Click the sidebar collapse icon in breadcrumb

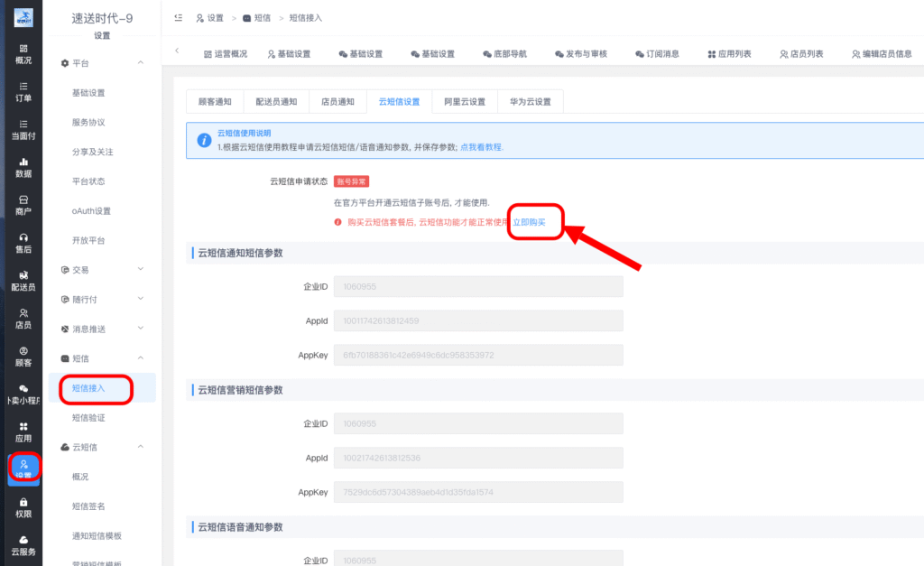pos(177,17)
